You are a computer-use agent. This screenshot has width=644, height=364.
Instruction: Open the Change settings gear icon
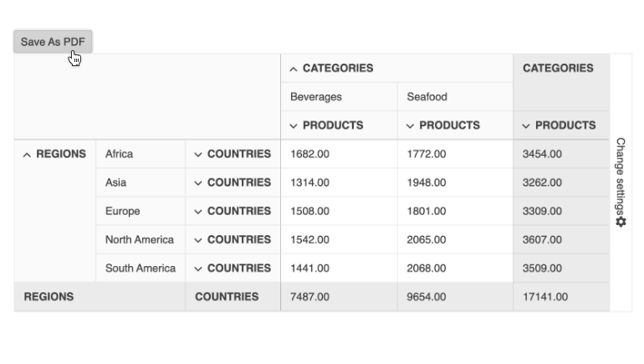(621, 222)
